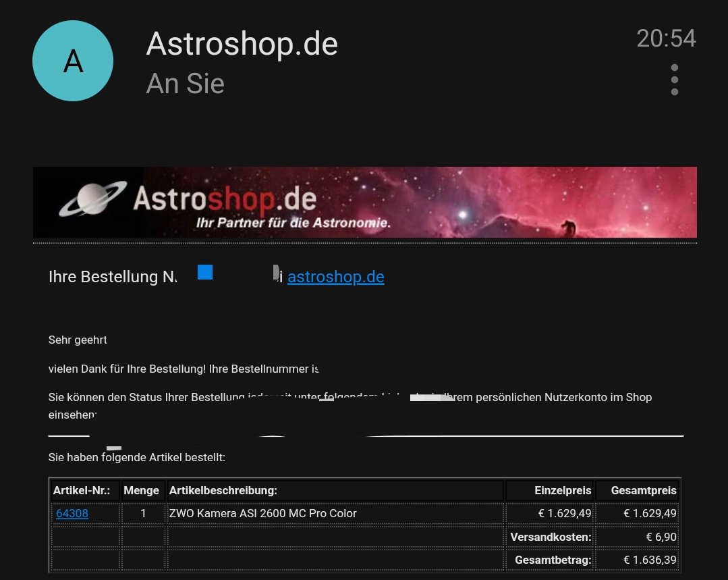Select the 'Versandkosten:' label

(551, 537)
